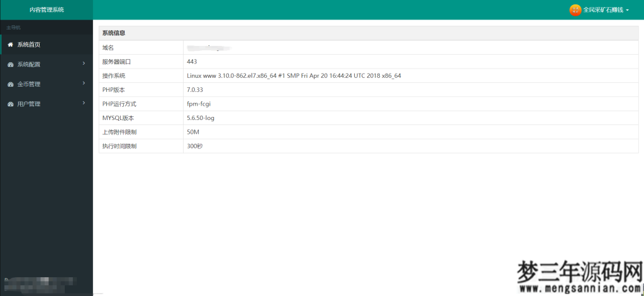Image resolution: width=644 pixels, height=296 pixels.
Task: Expand 用户管理 using its chevron arrow
Action: pyautogui.click(x=84, y=102)
